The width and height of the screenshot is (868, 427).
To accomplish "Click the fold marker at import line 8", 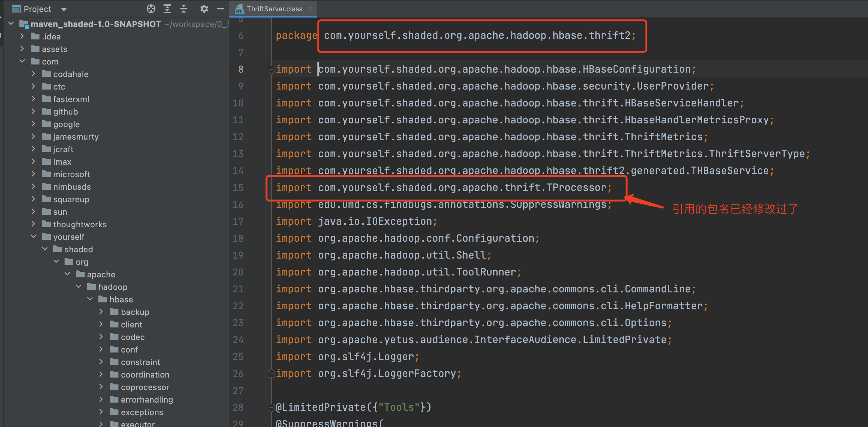I will tap(271, 69).
